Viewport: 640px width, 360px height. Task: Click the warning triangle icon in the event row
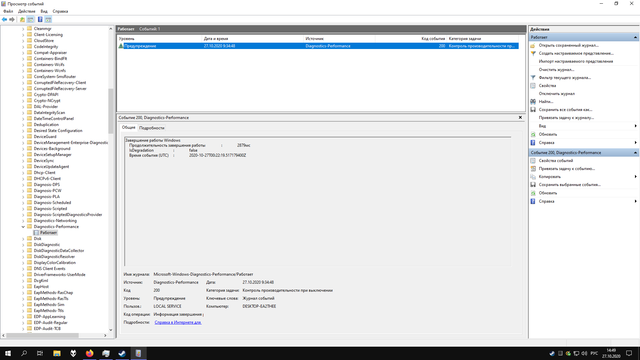(x=121, y=46)
